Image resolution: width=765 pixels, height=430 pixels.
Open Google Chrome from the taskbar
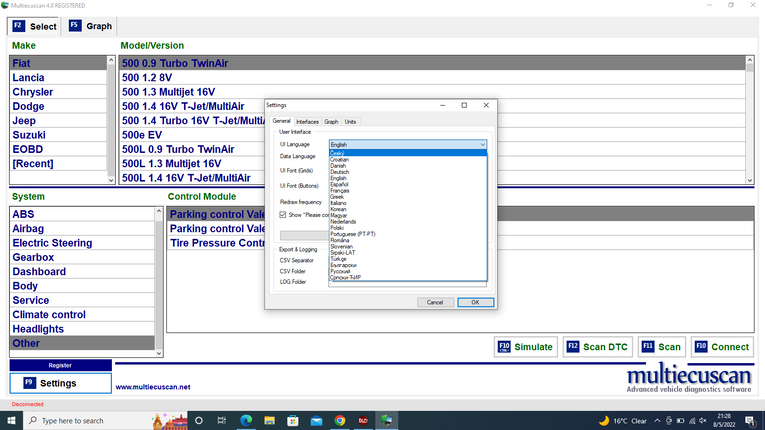[x=340, y=420]
